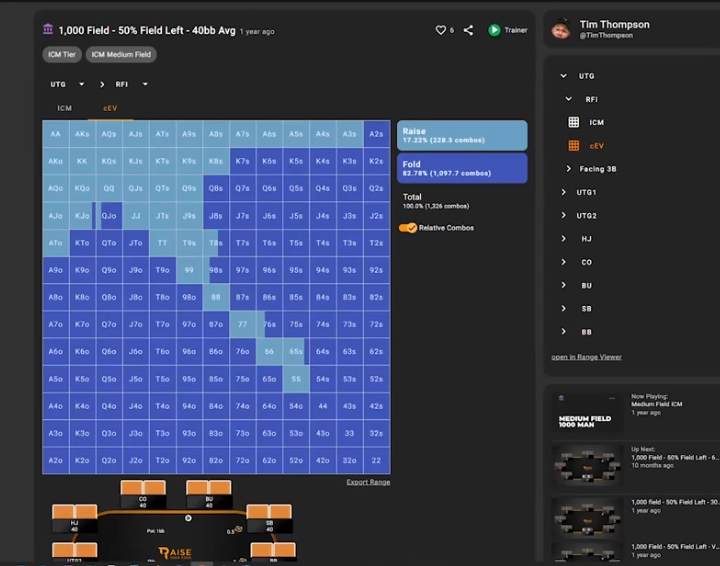
Task: Select the ATo hand cell
Action: (56, 243)
